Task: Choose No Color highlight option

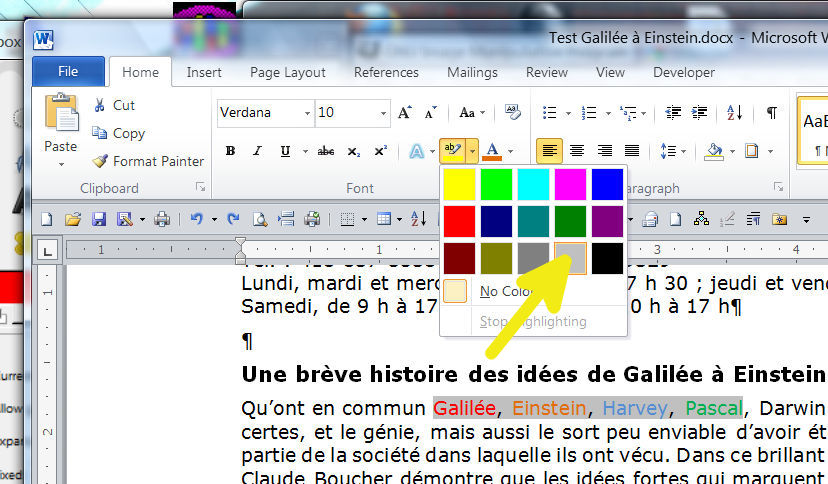Action: pos(533,291)
